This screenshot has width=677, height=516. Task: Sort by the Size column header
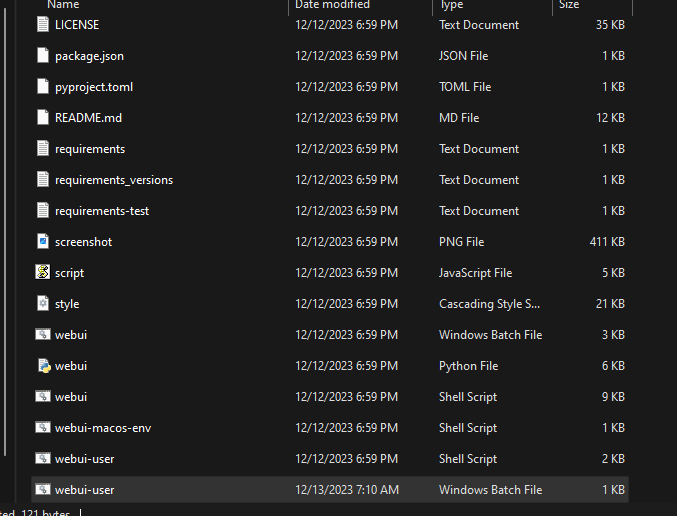pos(569,4)
